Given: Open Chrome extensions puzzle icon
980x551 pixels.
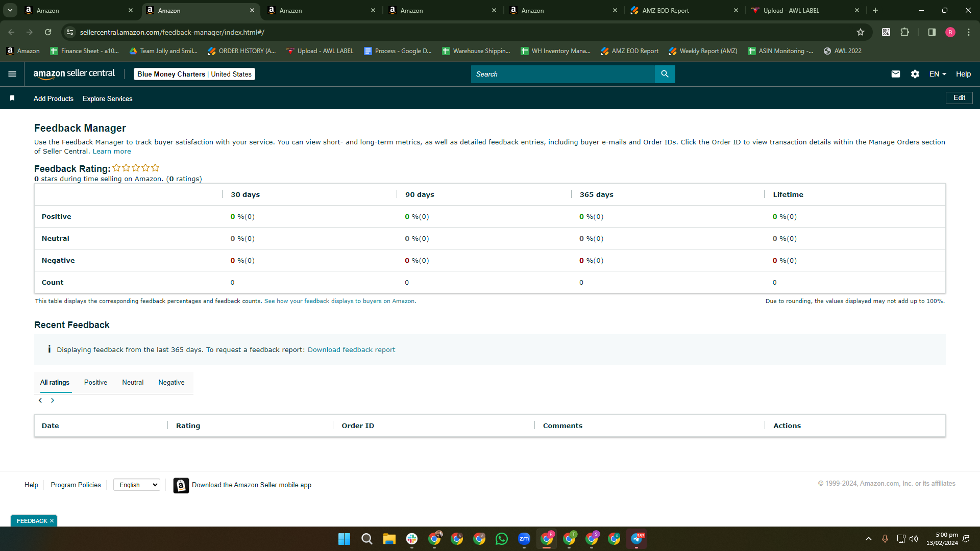Looking at the screenshot, I should pyautogui.click(x=904, y=32).
